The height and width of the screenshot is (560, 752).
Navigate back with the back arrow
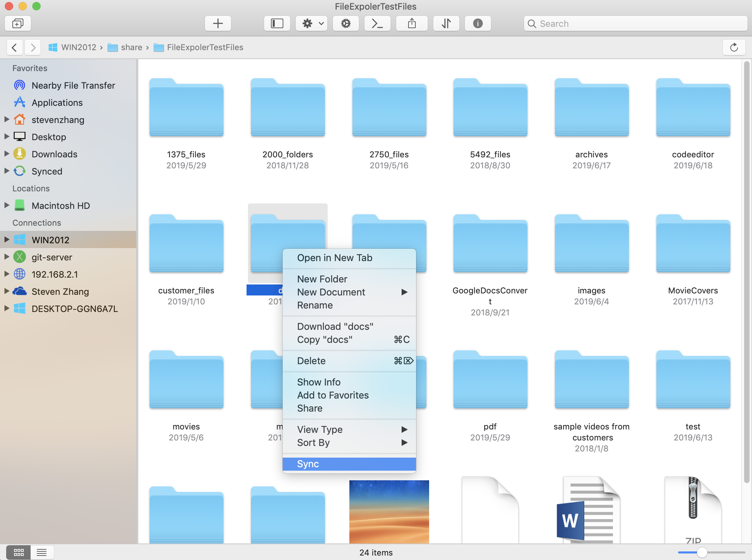pyautogui.click(x=15, y=47)
